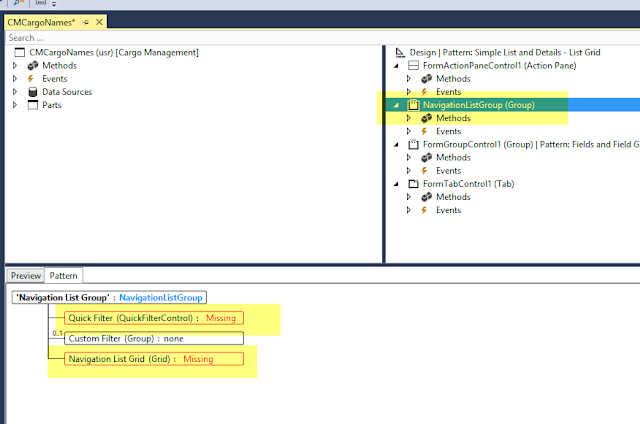The width and height of the screenshot is (640, 424).
Task: Open the toolbar overflow dropdown arrow
Action: click(x=54, y=4)
